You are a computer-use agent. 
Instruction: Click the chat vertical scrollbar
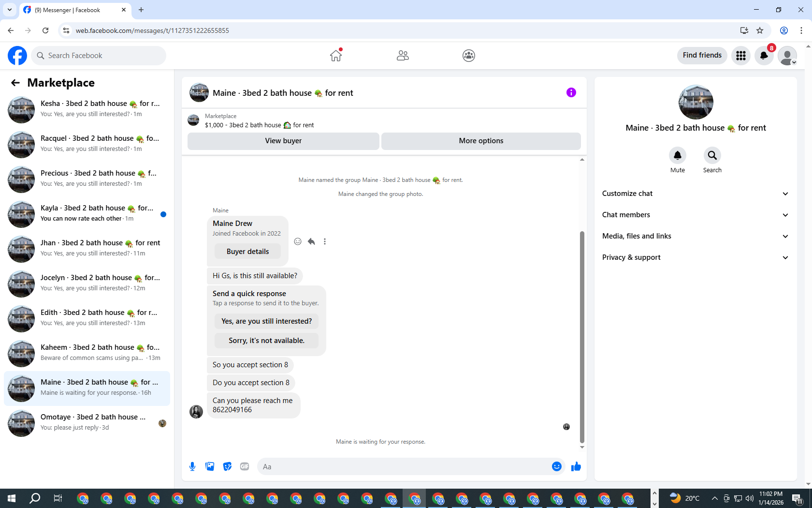(x=582, y=337)
